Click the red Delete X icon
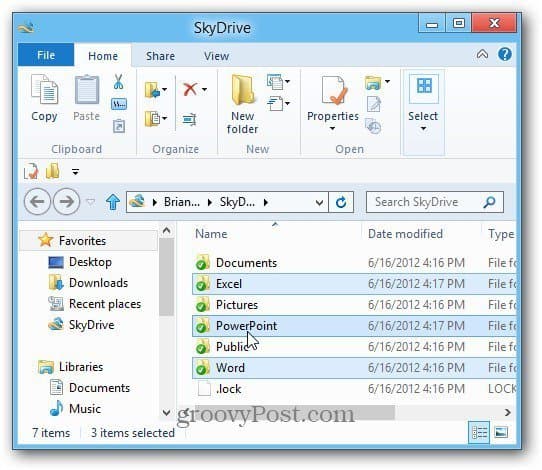Screen dimensions: 542x470 [x=190, y=89]
